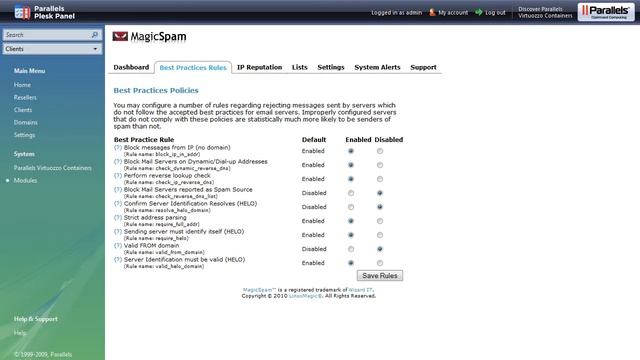Open help (?) for Server Identification must be valid

118,259
